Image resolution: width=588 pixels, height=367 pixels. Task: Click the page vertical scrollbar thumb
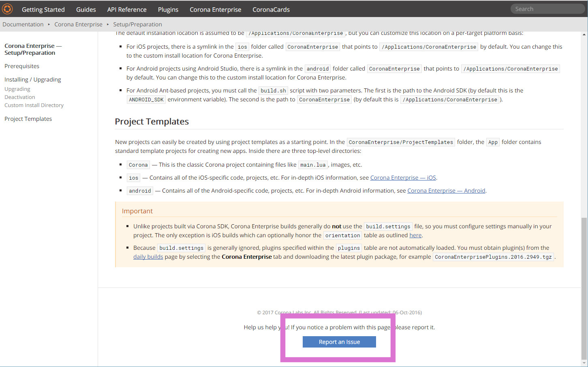click(x=584, y=288)
